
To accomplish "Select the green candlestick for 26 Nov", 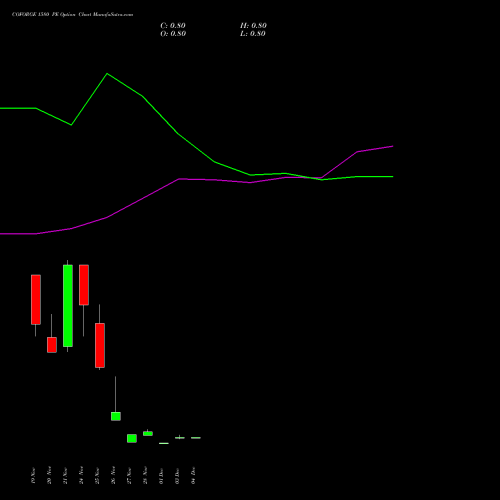I will coord(116,416).
